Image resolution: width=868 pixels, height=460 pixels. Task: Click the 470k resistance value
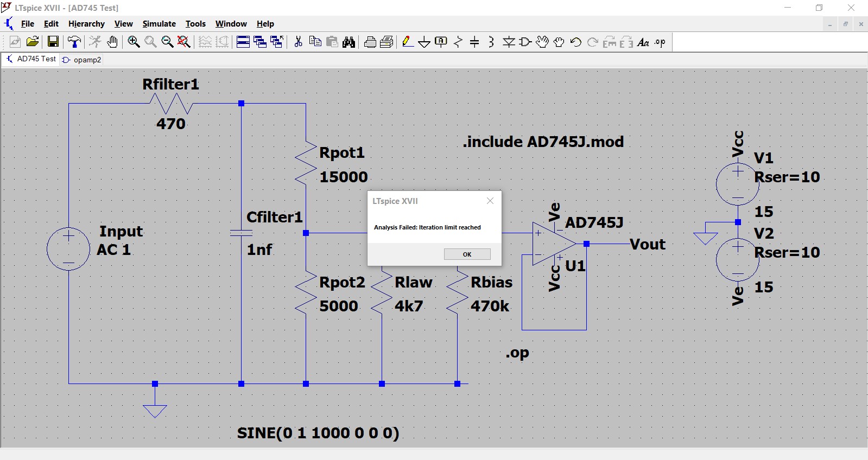click(x=490, y=306)
